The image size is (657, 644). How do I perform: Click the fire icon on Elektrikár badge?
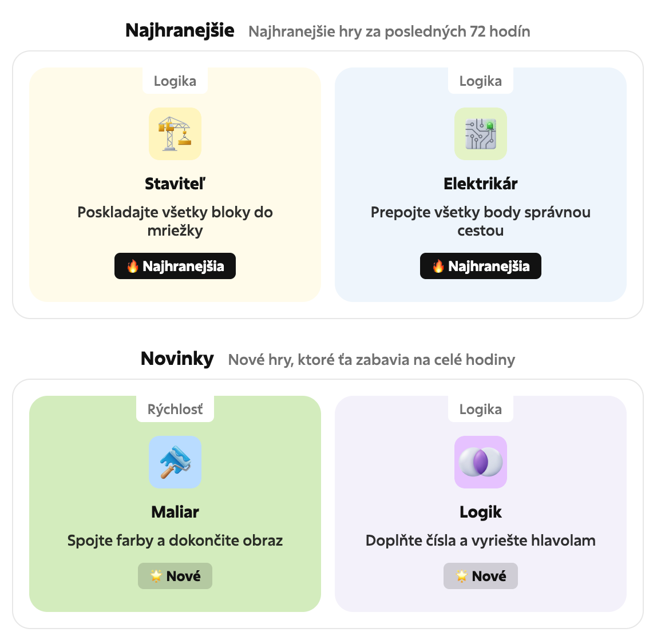pos(438,266)
